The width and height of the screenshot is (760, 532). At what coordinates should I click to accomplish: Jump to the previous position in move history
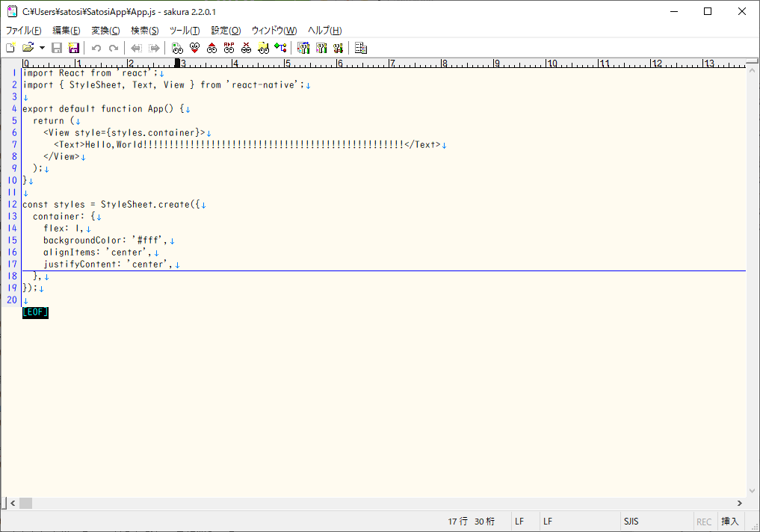tap(137, 48)
